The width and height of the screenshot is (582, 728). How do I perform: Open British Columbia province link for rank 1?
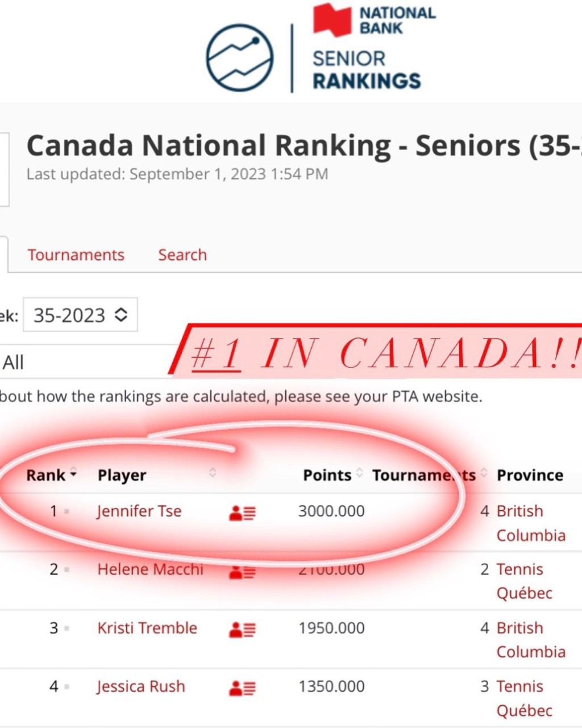(x=531, y=523)
